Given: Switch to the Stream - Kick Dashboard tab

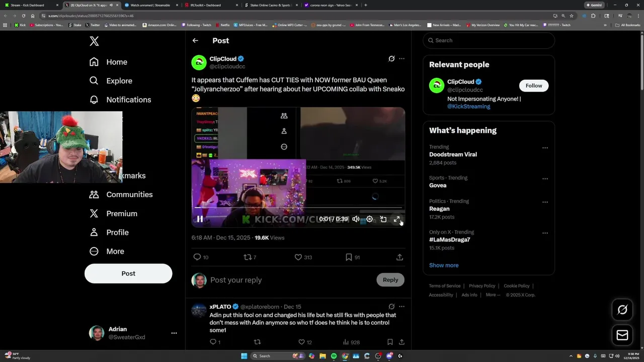Looking at the screenshot, I should (x=30, y=5).
